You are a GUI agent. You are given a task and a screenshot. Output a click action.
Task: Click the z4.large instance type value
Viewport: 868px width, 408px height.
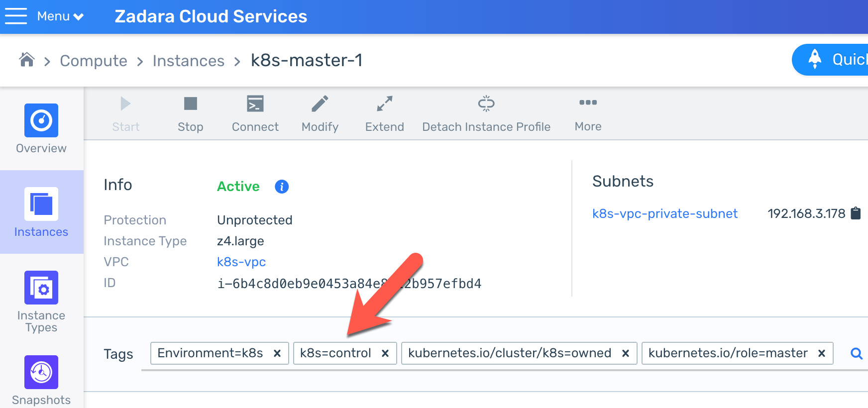[240, 241]
